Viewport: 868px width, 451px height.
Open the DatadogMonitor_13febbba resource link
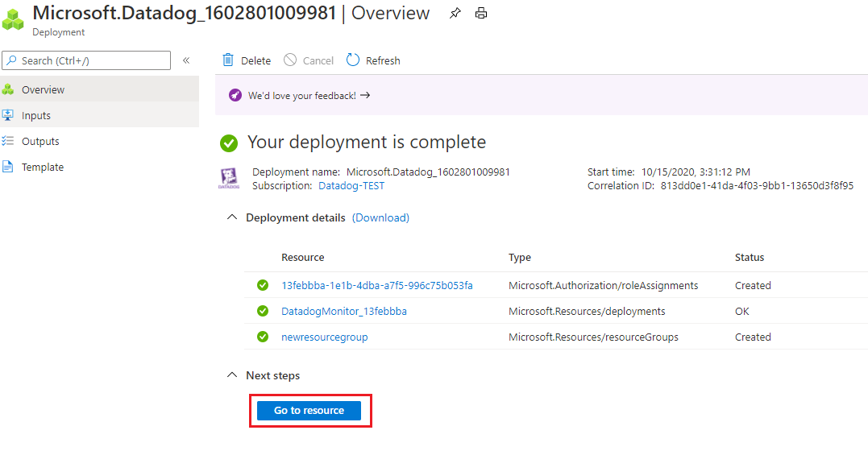click(x=343, y=311)
